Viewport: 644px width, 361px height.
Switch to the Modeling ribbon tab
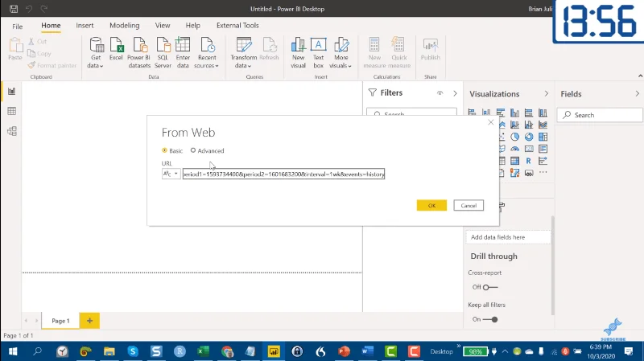[x=125, y=26]
